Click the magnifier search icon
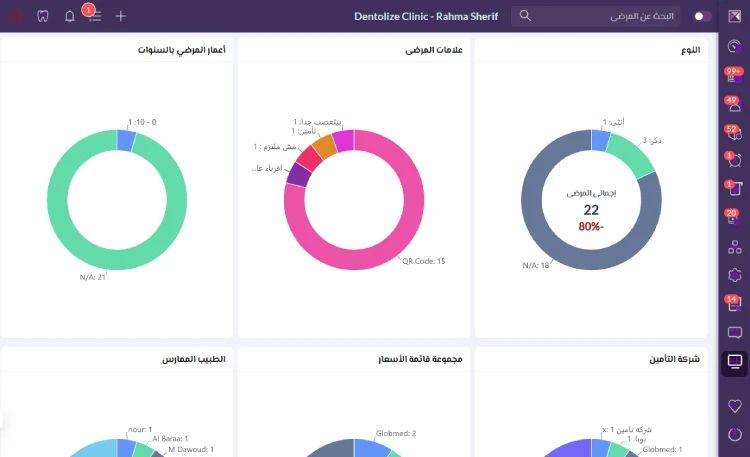Screen dimensions: 750x457 tap(525, 16)
